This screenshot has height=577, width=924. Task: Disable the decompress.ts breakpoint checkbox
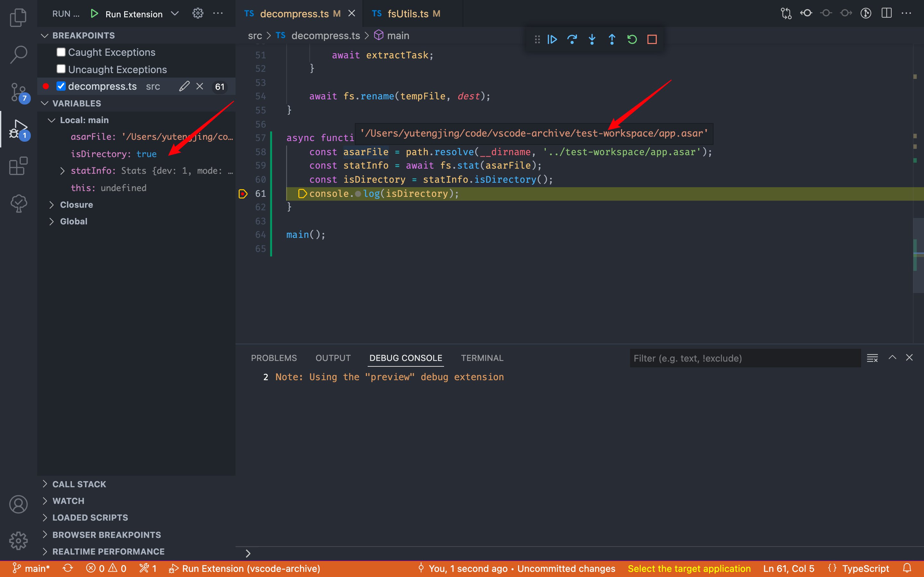pyautogui.click(x=61, y=86)
